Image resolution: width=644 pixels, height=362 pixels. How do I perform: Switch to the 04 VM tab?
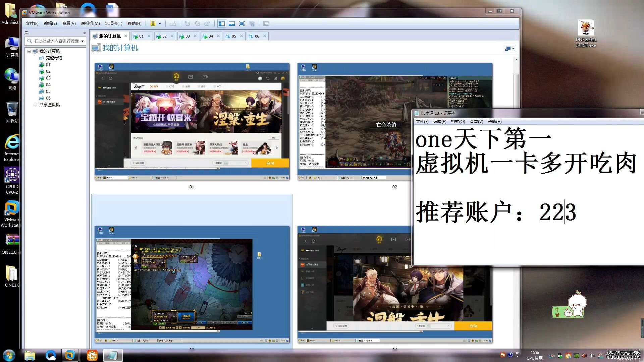pyautogui.click(x=210, y=36)
